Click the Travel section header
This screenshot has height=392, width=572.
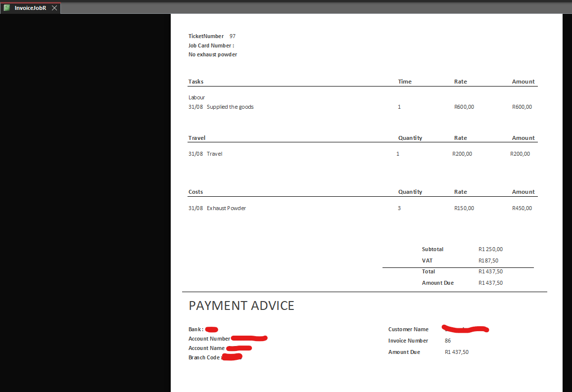(196, 138)
